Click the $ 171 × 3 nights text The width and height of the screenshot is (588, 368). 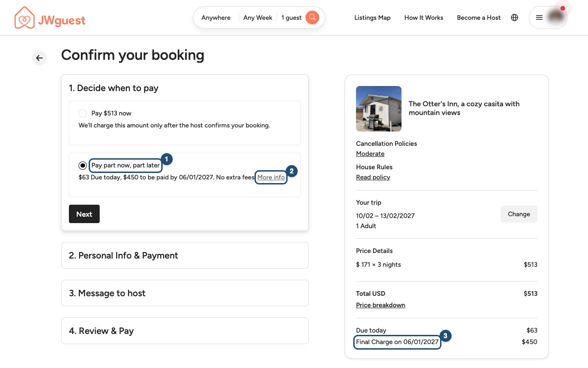[x=379, y=264]
